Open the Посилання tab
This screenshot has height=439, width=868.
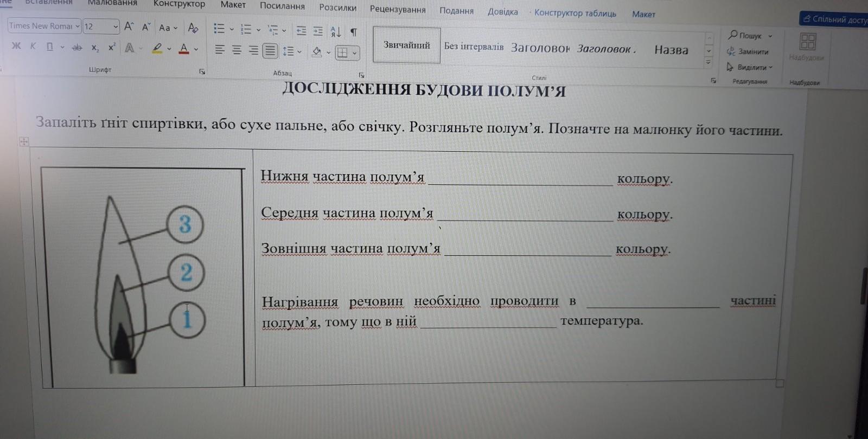pyautogui.click(x=282, y=6)
